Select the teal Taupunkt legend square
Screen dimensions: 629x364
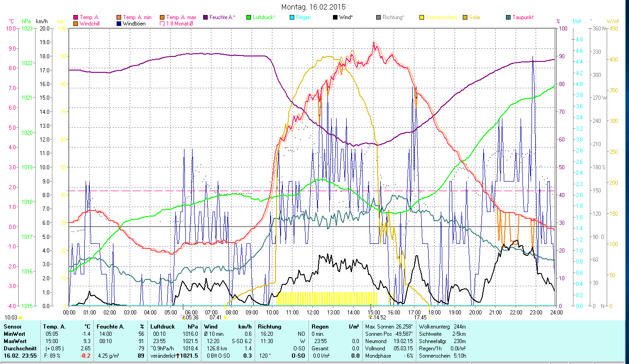pyautogui.click(x=508, y=17)
